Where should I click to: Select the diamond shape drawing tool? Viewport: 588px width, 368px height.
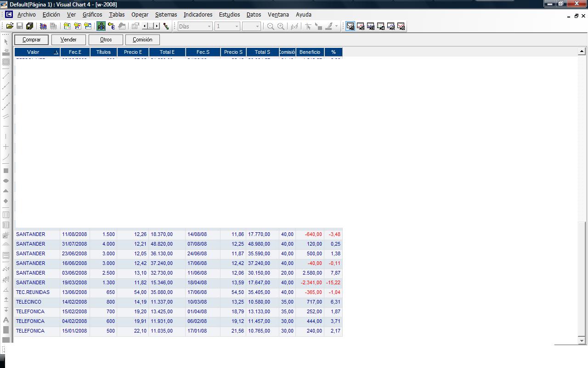point(6,201)
